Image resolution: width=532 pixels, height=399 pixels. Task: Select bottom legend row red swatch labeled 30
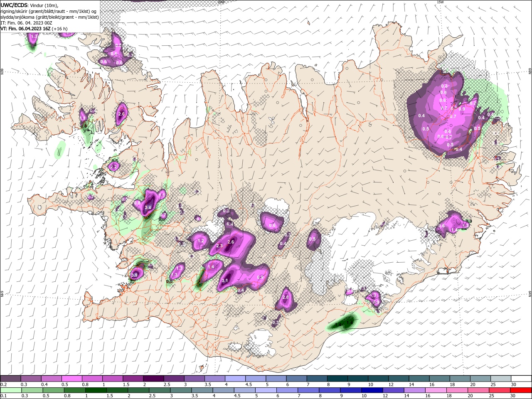[521, 390]
